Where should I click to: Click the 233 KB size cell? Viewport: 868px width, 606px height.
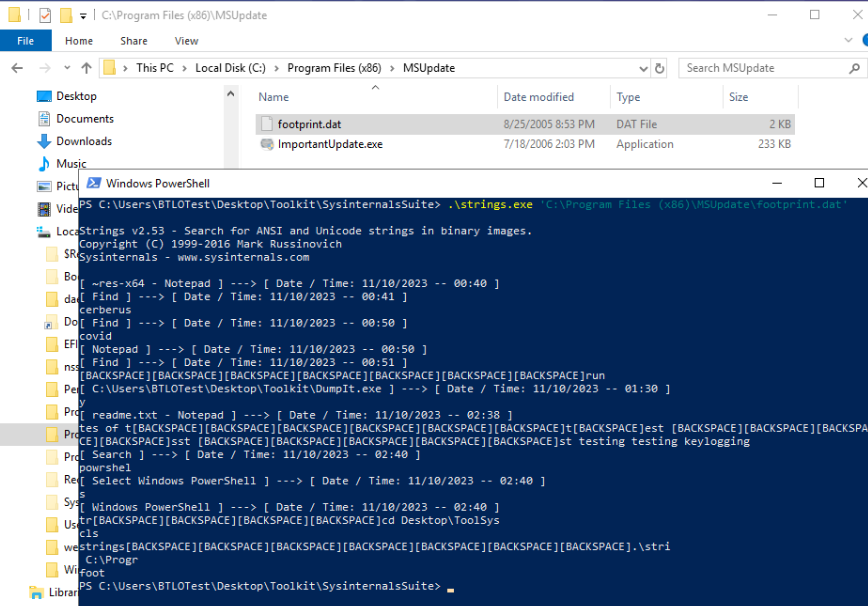pyautogui.click(x=774, y=144)
